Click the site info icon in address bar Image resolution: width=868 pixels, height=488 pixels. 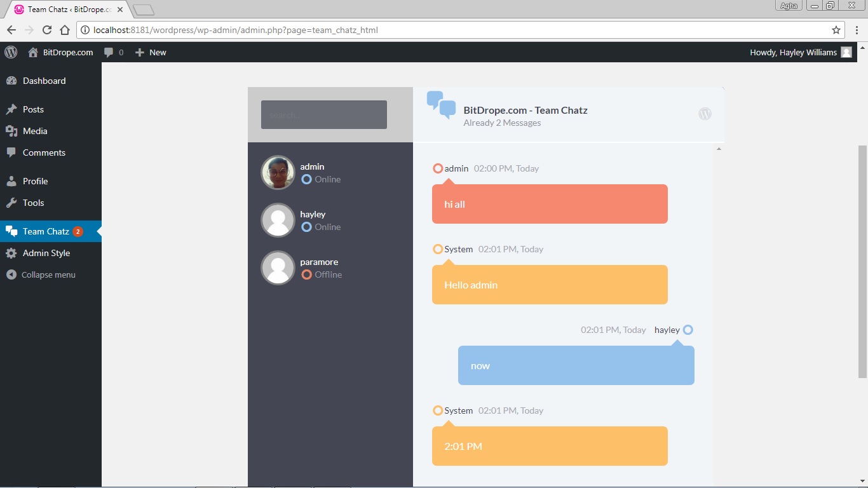pos(85,30)
